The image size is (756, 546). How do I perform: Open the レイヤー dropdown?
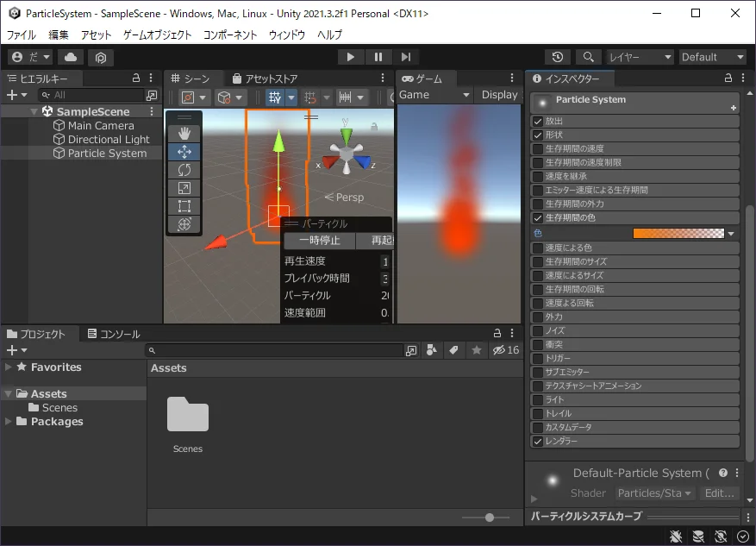tap(640, 57)
